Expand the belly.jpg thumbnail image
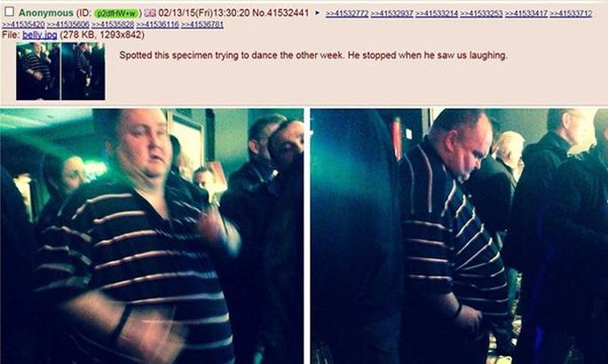 click(60, 71)
